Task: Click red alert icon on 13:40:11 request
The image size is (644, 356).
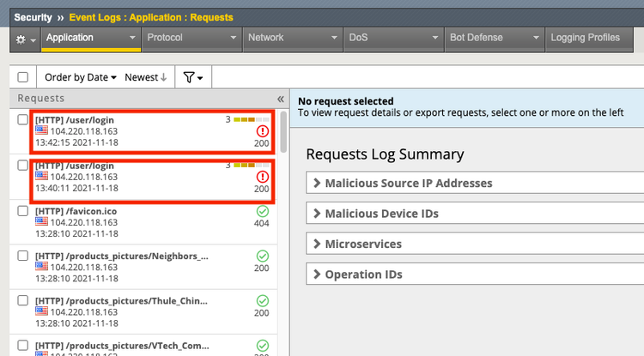Action: 262,176
